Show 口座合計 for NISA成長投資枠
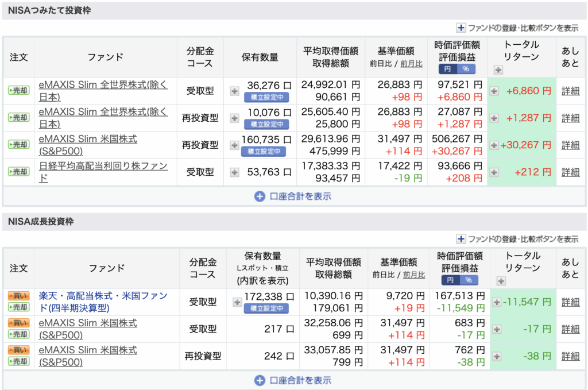 click(x=293, y=380)
